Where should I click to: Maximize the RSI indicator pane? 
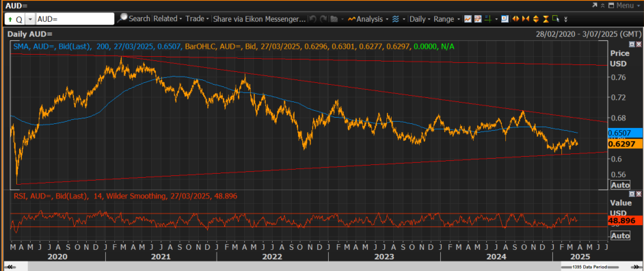coord(632,194)
